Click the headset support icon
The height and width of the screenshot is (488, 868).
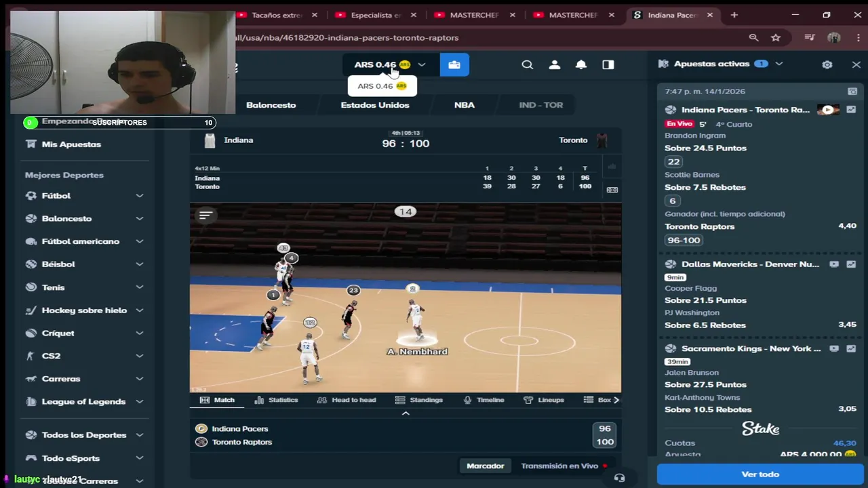[x=619, y=478]
